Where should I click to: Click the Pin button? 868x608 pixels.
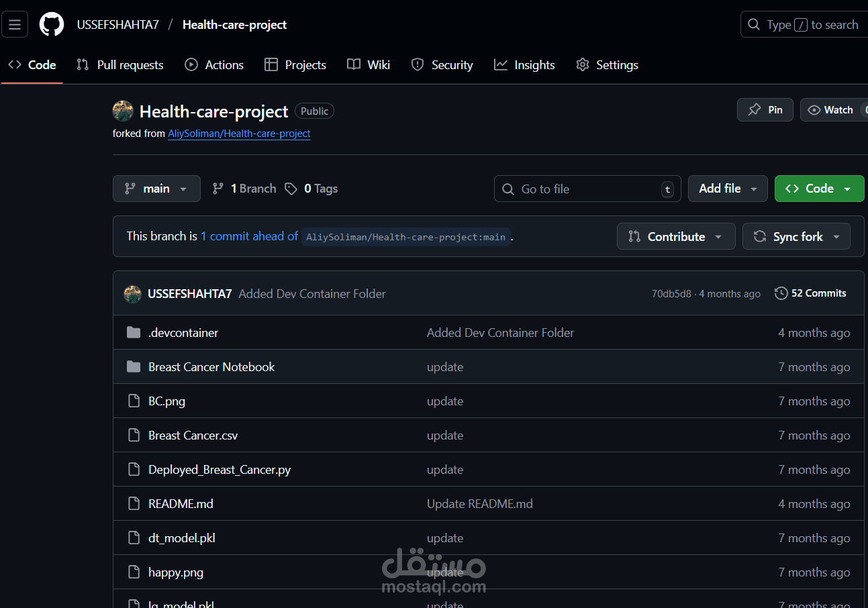(765, 110)
